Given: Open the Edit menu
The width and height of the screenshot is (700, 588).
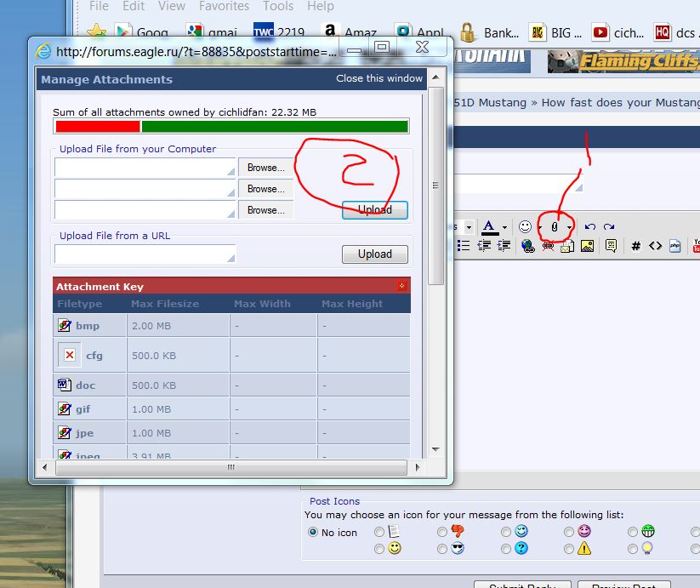Looking at the screenshot, I should coord(134,6).
